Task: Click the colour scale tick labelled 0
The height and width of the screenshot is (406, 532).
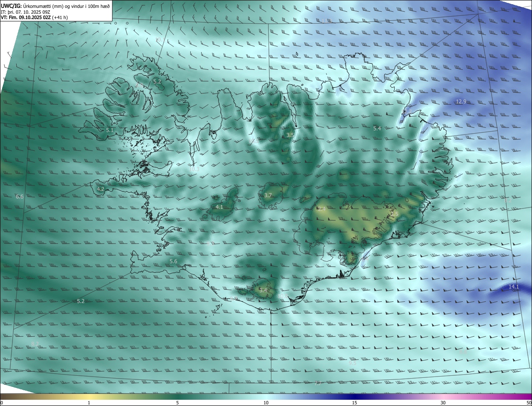Action: 1,403
